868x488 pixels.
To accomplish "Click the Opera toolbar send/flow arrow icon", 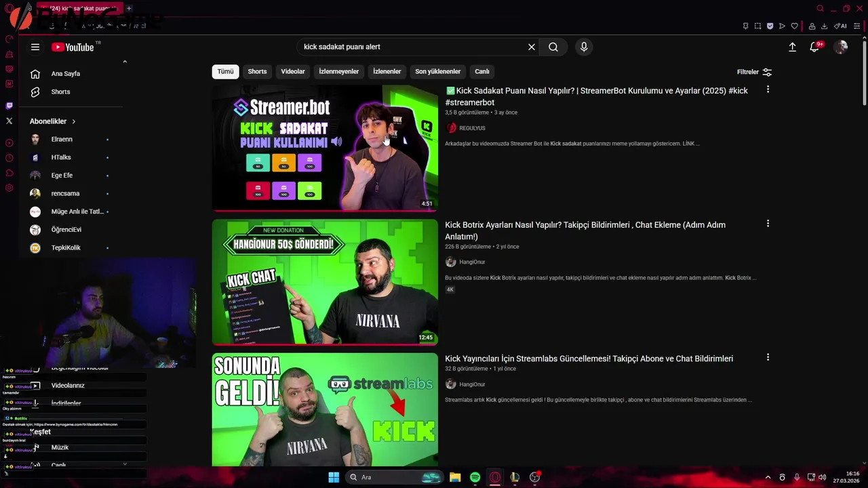I will [782, 26].
